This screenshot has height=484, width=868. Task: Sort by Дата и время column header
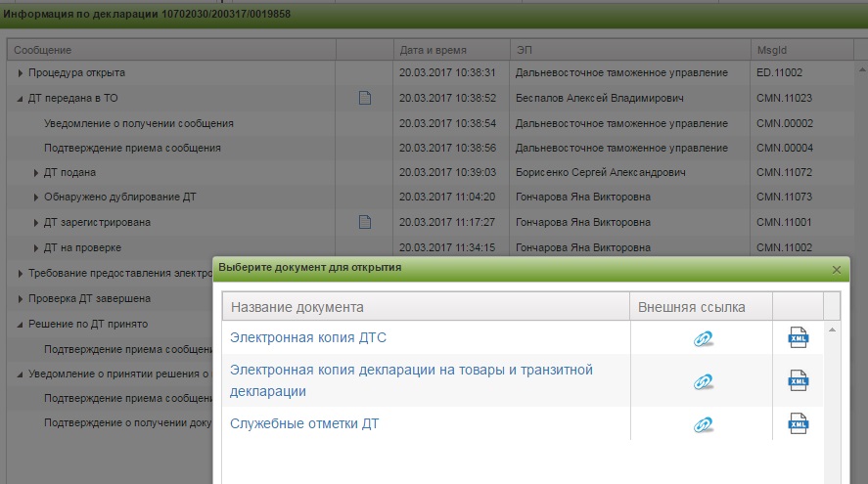[x=434, y=50]
